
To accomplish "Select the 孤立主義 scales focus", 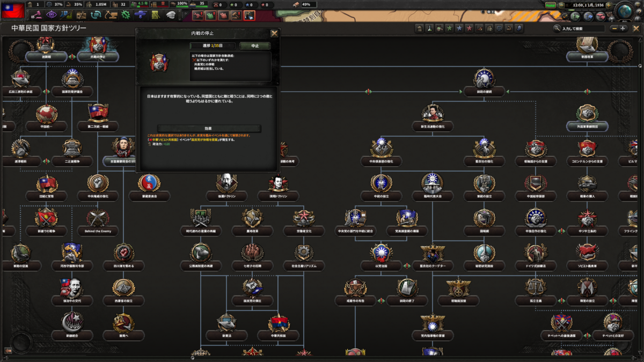I will coord(536,291).
